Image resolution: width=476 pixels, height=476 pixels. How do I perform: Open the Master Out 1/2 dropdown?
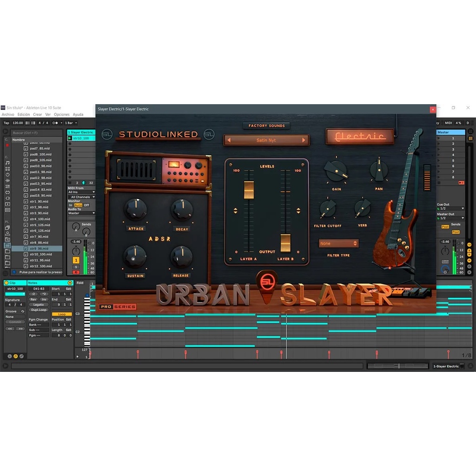[x=450, y=218]
